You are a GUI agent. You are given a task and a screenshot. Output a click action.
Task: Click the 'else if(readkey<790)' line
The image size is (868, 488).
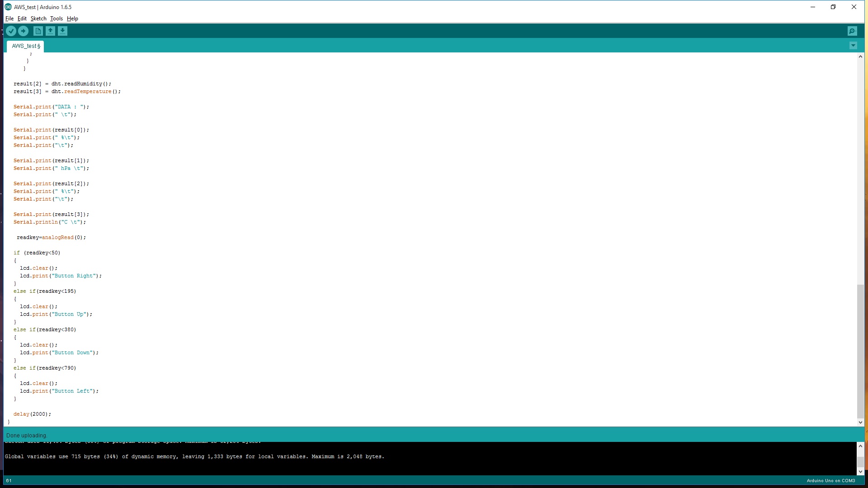pyautogui.click(x=45, y=368)
